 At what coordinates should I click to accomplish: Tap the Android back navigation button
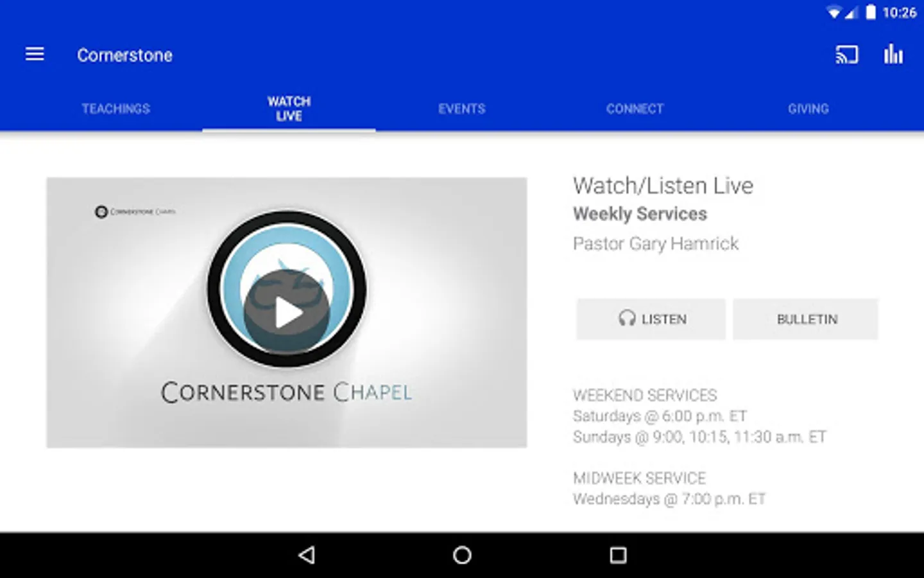click(307, 555)
